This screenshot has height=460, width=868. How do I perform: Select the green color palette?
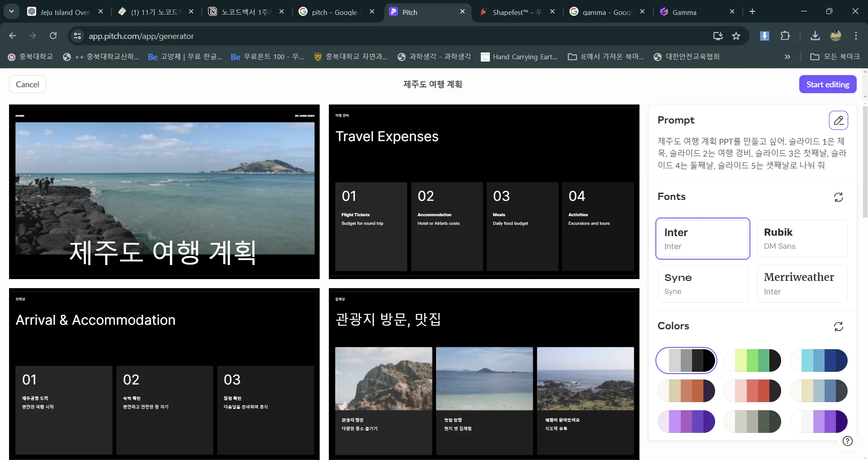click(x=753, y=360)
